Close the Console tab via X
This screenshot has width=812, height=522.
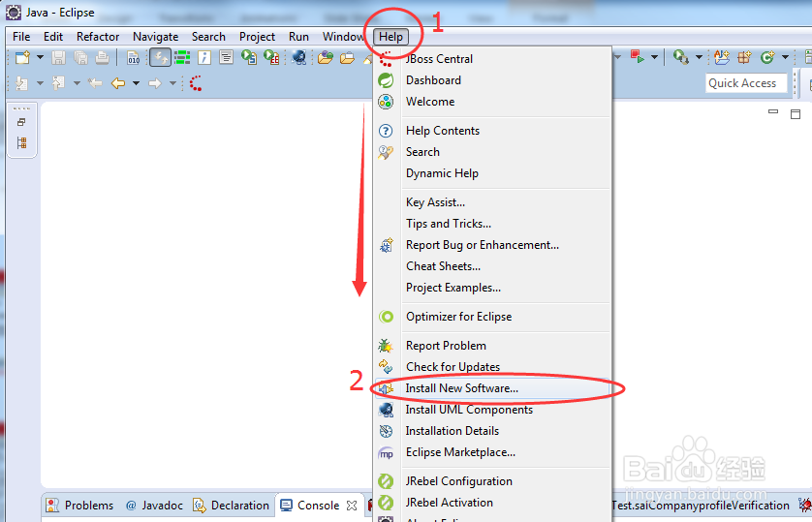pos(352,506)
